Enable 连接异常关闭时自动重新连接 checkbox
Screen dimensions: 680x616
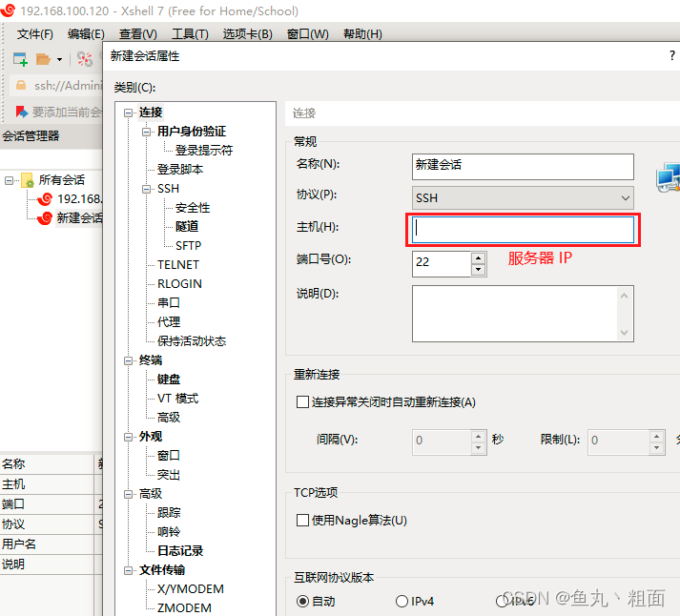[302, 401]
